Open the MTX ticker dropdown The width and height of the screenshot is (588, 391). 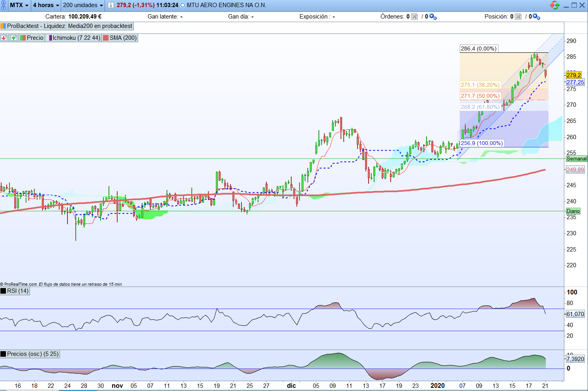coord(19,5)
